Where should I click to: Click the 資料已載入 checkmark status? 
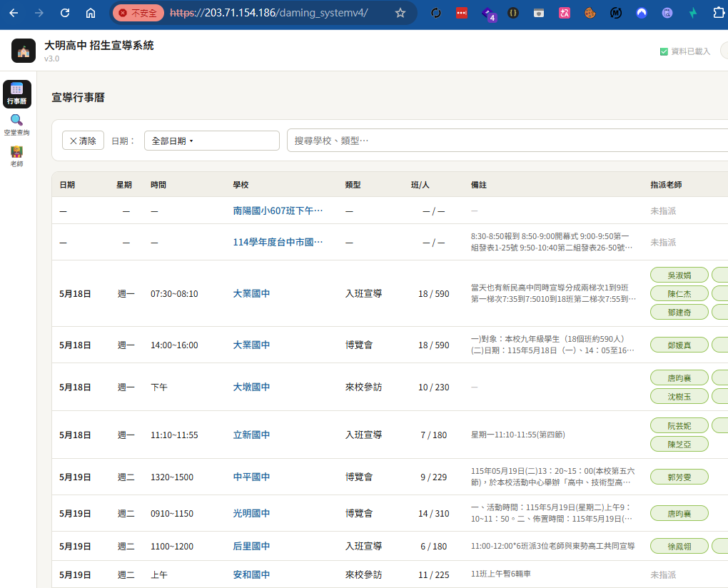(x=685, y=51)
